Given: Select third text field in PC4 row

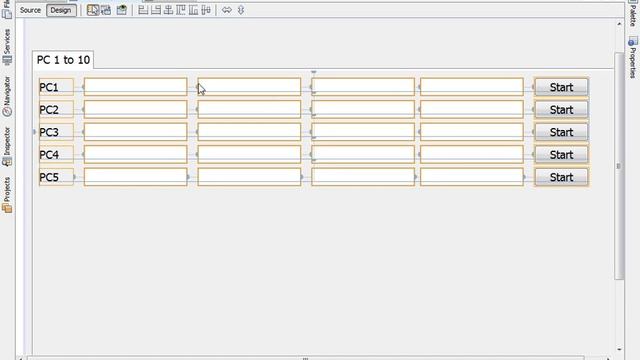Looking at the screenshot, I should click(x=363, y=154).
